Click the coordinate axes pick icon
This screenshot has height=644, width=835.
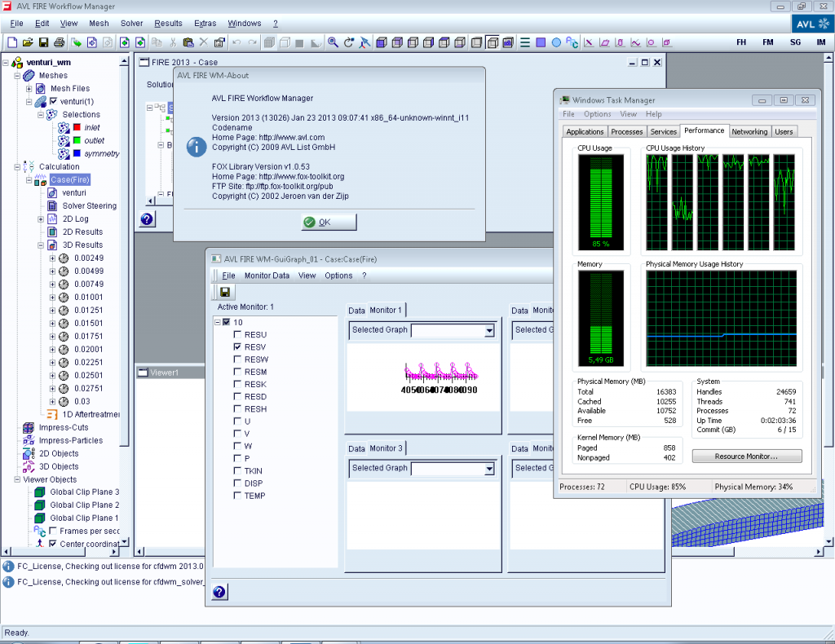pyautogui.click(x=364, y=42)
